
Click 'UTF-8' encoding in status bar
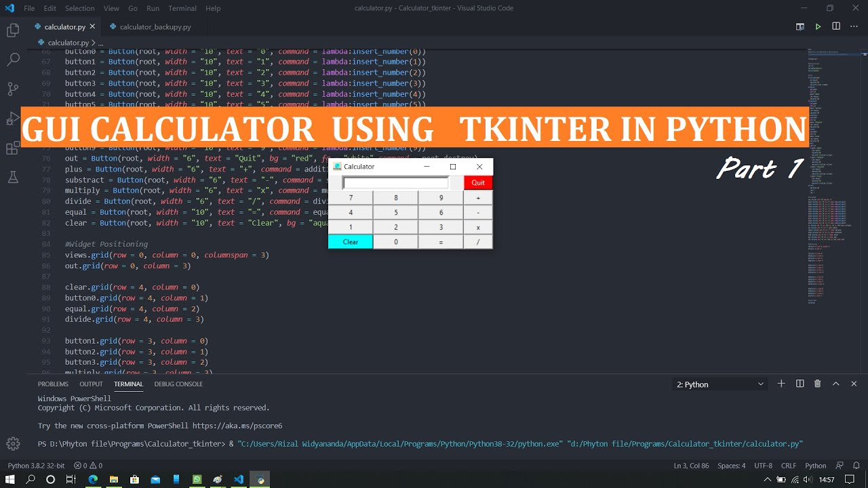(x=763, y=466)
